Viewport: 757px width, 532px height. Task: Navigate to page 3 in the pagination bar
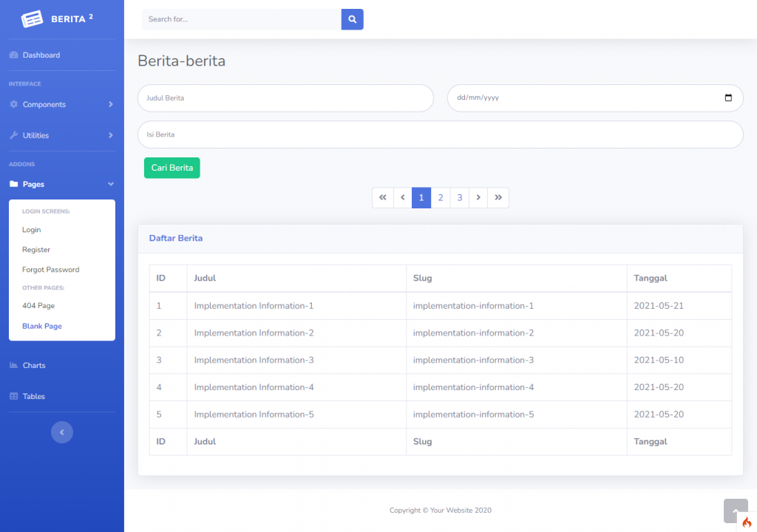[x=459, y=197]
